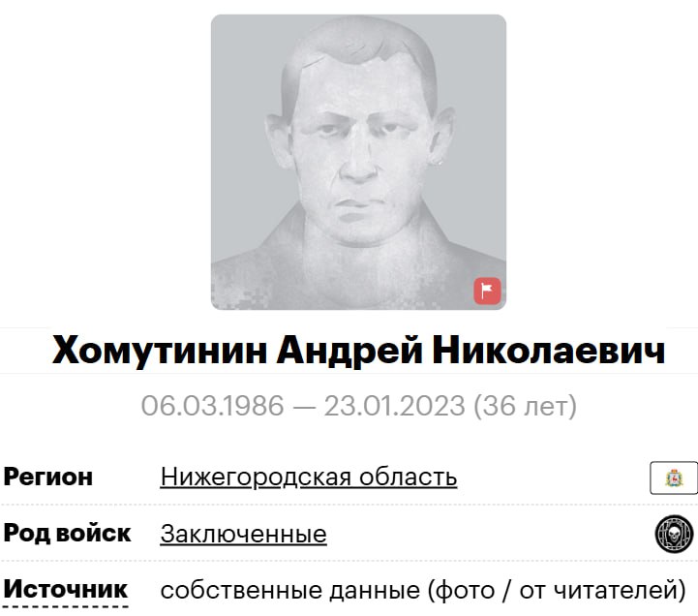Click the phrase от читателей in the source

(597, 590)
